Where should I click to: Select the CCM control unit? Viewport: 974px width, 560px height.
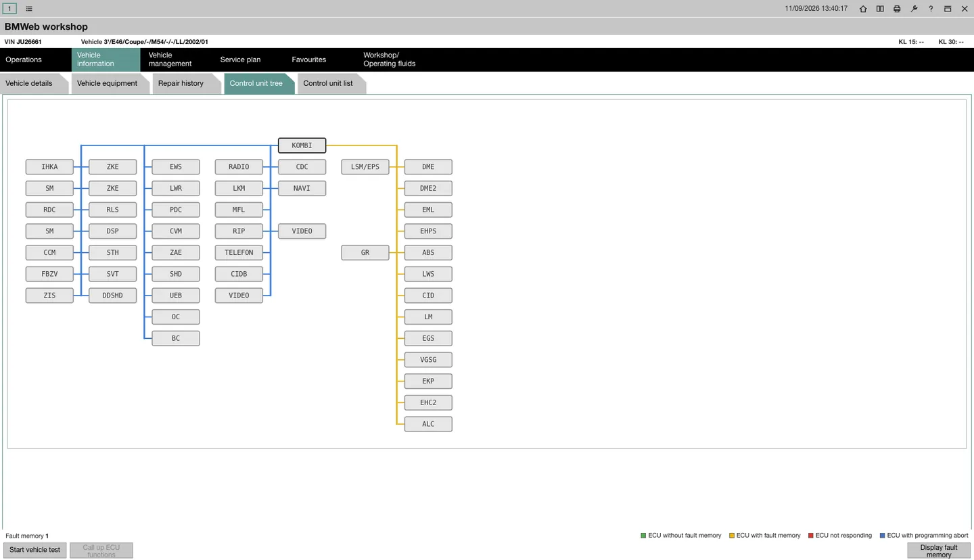coord(49,252)
